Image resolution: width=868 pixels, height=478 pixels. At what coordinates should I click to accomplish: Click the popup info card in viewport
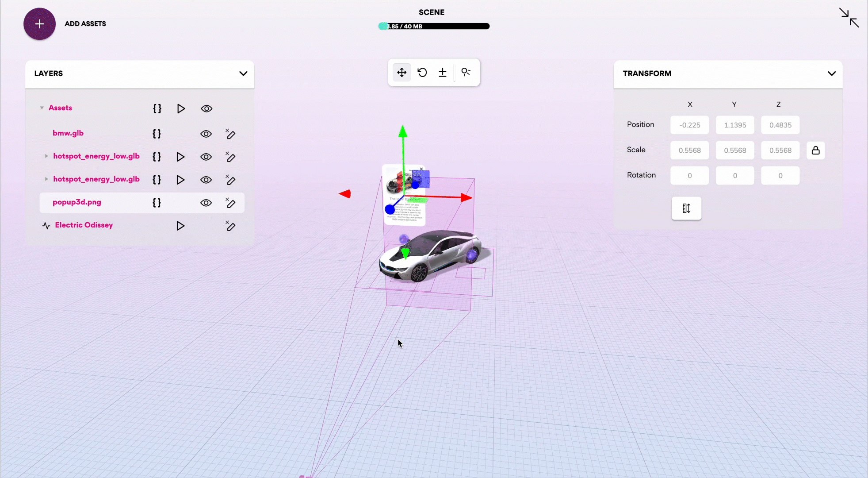(405, 195)
